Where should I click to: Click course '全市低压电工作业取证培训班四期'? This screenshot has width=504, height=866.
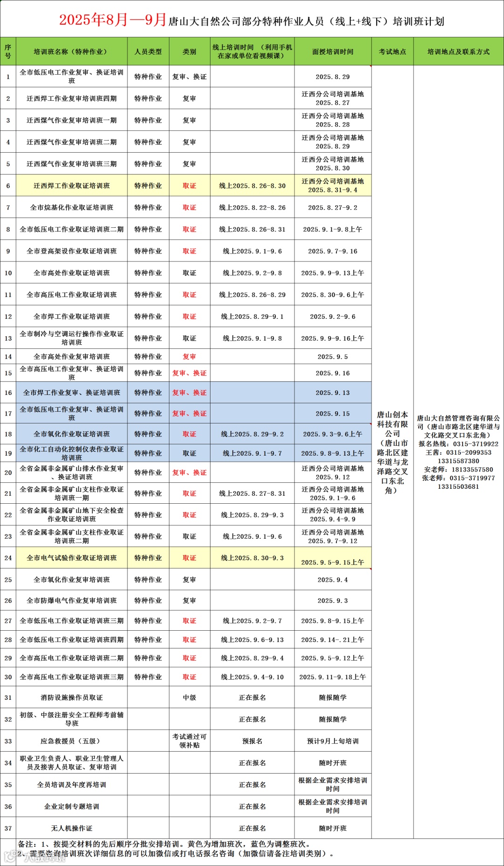71,640
